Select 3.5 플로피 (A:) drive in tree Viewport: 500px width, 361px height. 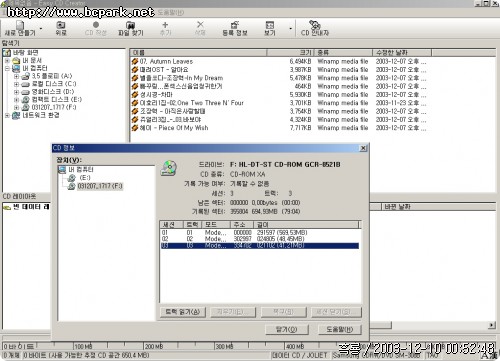click(47, 76)
